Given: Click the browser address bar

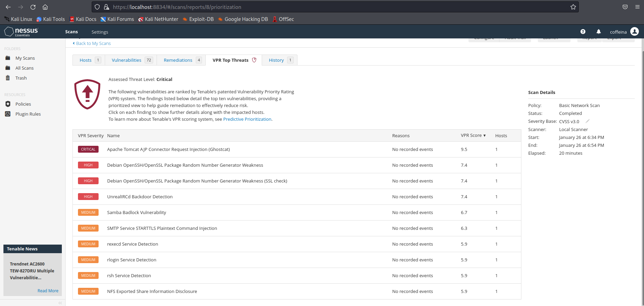Looking at the screenshot, I should click(x=335, y=7).
